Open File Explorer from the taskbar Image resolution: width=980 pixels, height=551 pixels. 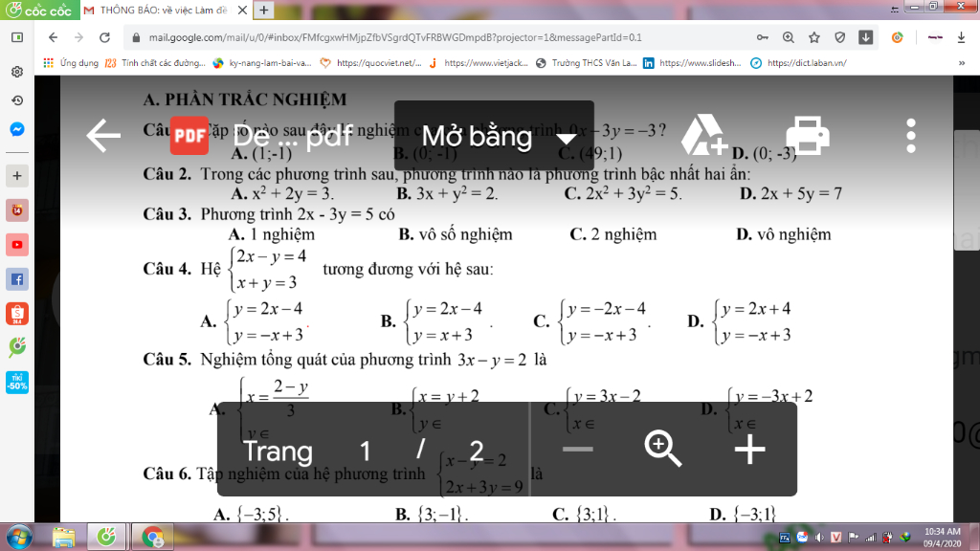(x=64, y=538)
